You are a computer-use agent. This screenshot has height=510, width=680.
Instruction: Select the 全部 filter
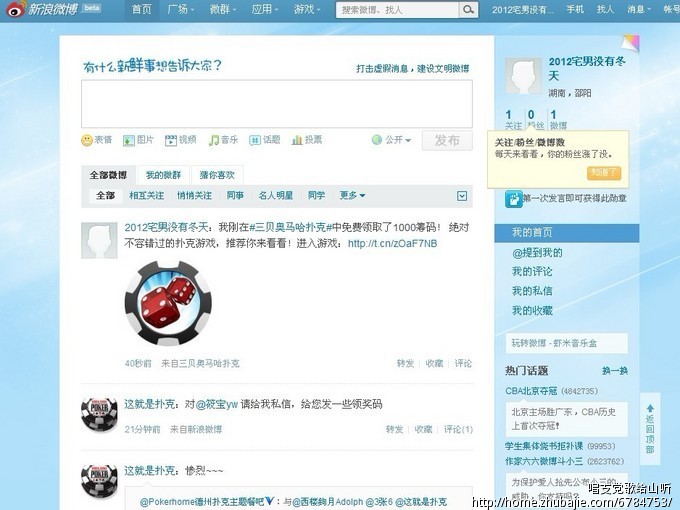(105, 196)
